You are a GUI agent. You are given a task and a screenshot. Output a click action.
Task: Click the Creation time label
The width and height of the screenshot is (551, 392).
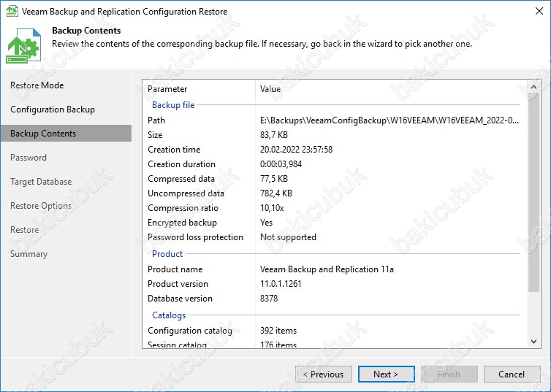(174, 150)
